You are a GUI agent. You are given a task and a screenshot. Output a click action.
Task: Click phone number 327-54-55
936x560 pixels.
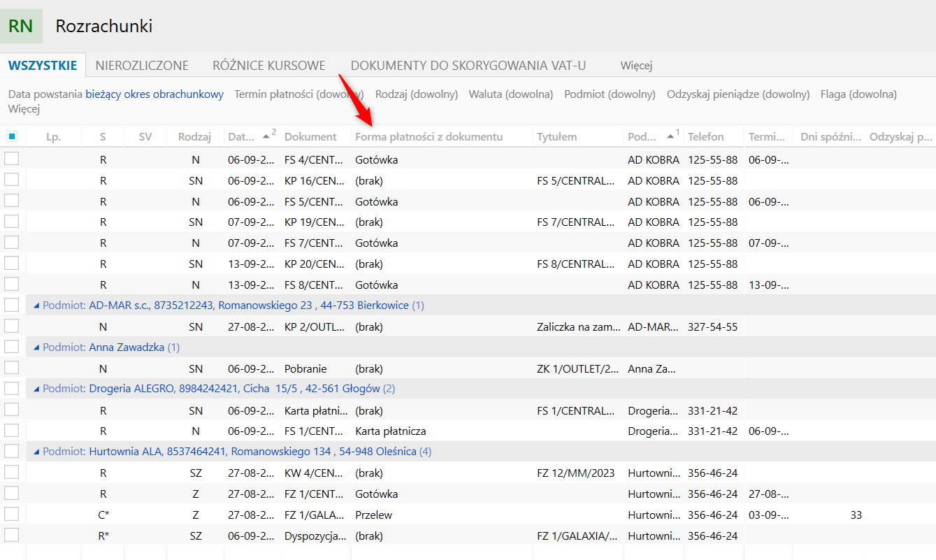pyautogui.click(x=712, y=326)
